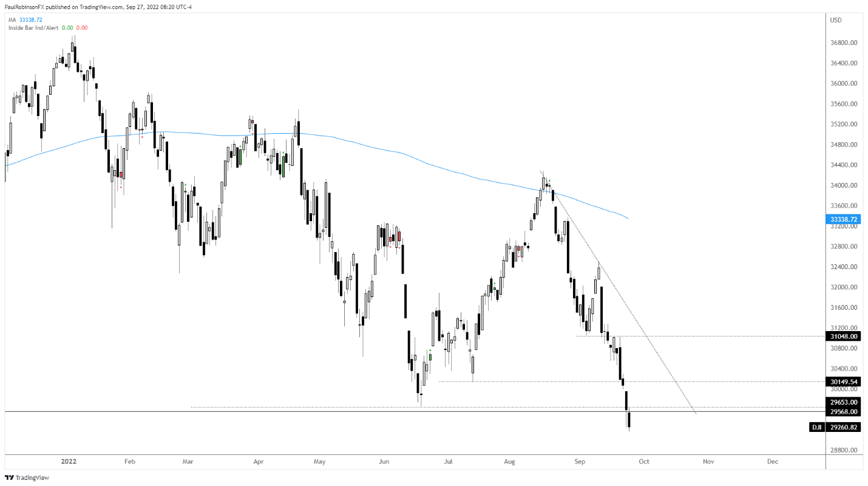
Task: Click 30400.00 on the price scale
Action: click(x=844, y=369)
